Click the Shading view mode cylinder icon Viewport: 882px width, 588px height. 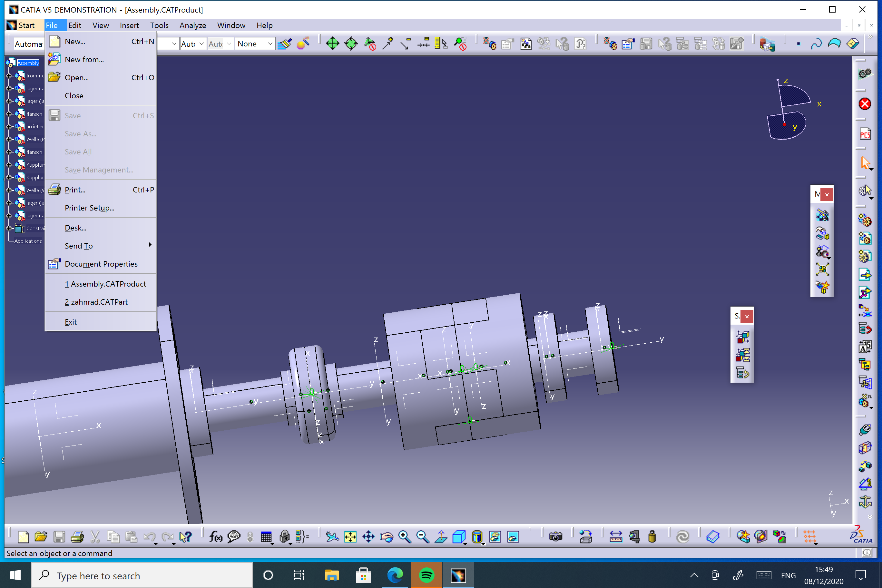pos(477,537)
